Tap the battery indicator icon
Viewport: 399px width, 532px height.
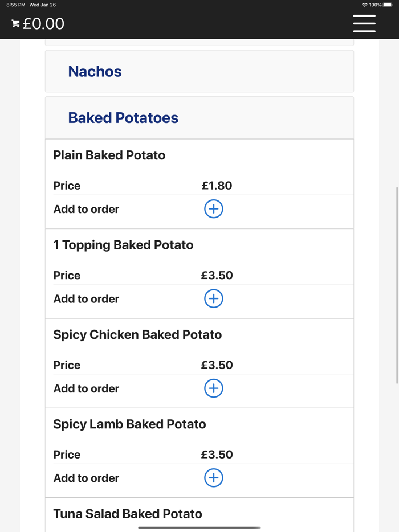click(388, 5)
